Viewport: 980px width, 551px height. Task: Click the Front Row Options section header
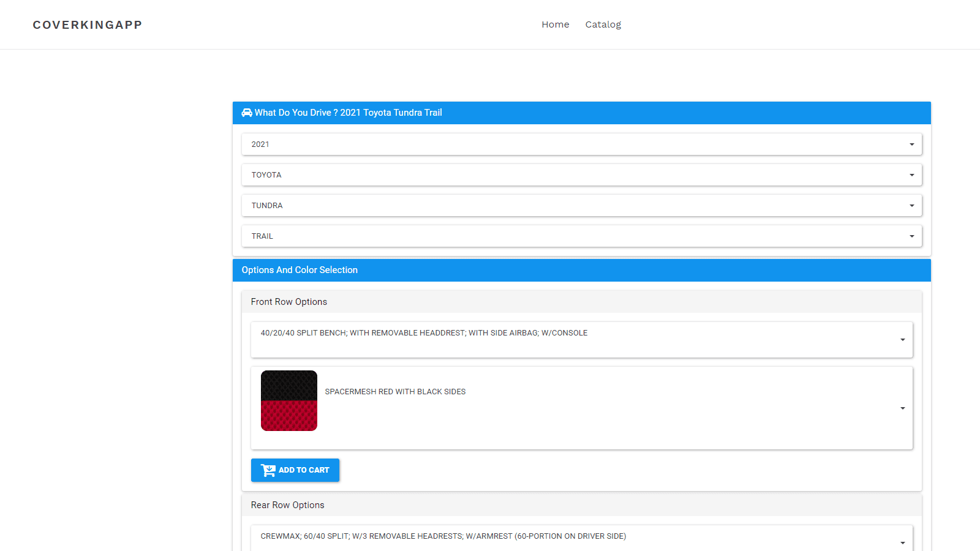[289, 302]
